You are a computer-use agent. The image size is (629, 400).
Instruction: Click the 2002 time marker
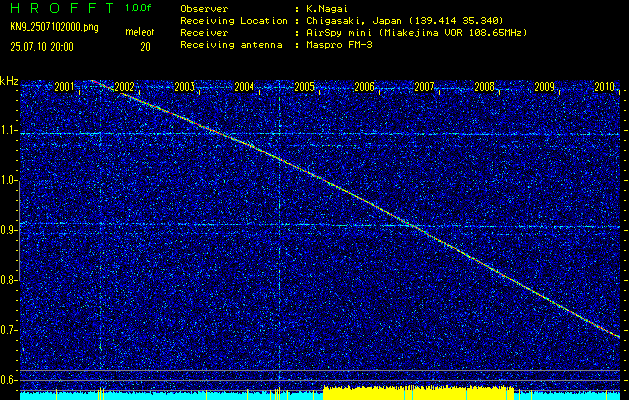(124, 87)
